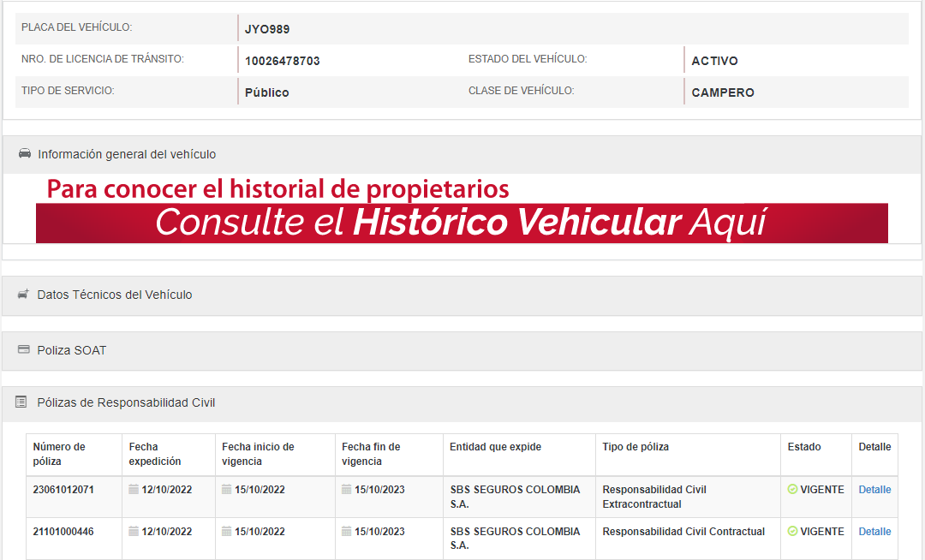Click the Consulte el Histórico Vehicular banner

click(462, 223)
